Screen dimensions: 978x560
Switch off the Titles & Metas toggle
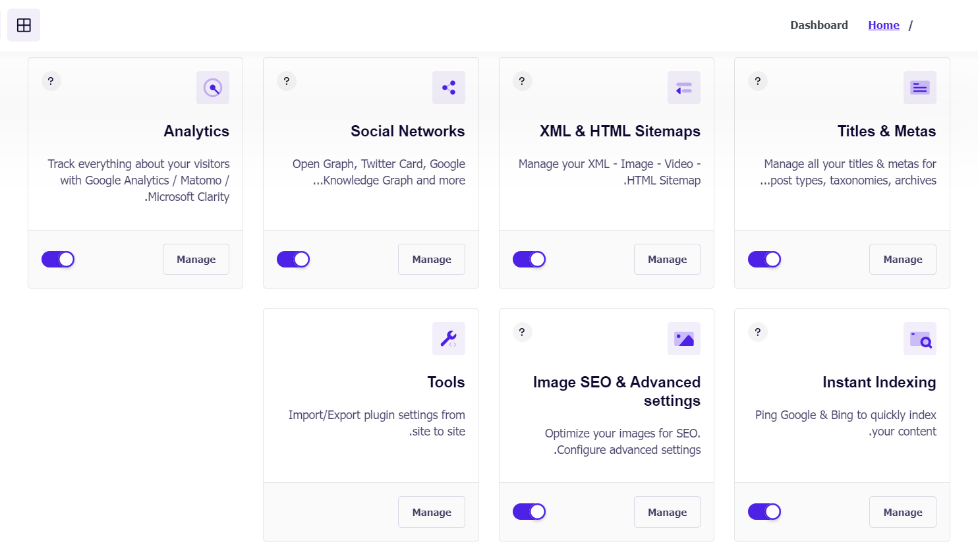click(x=764, y=260)
